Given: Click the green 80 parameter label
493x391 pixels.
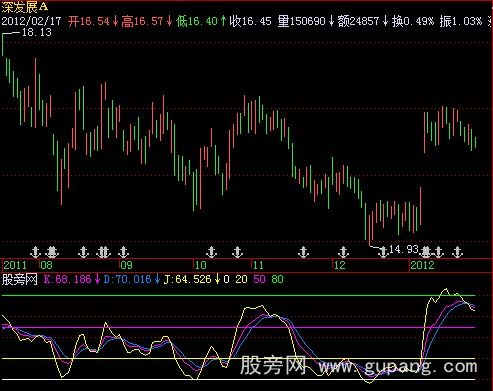Looking at the screenshot, I should click(x=277, y=279).
